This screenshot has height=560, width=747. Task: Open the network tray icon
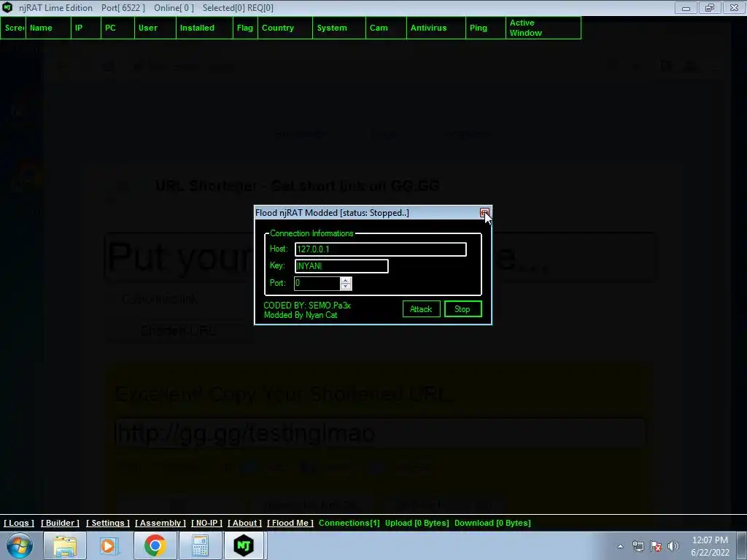pos(638,546)
